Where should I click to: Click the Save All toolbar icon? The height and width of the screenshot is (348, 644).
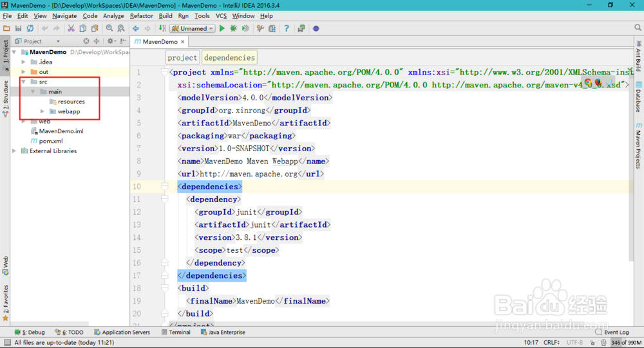coord(18,28)
